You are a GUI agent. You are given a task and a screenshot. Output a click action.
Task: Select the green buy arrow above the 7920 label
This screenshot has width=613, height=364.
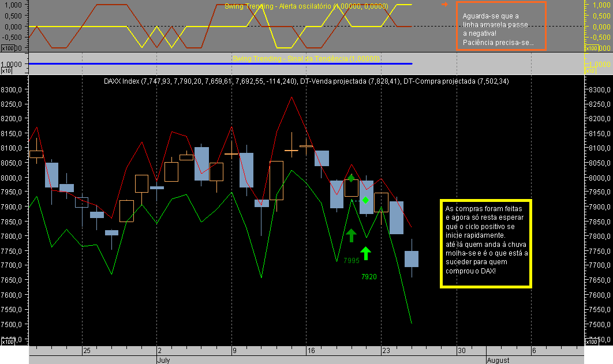click(365, 252)
